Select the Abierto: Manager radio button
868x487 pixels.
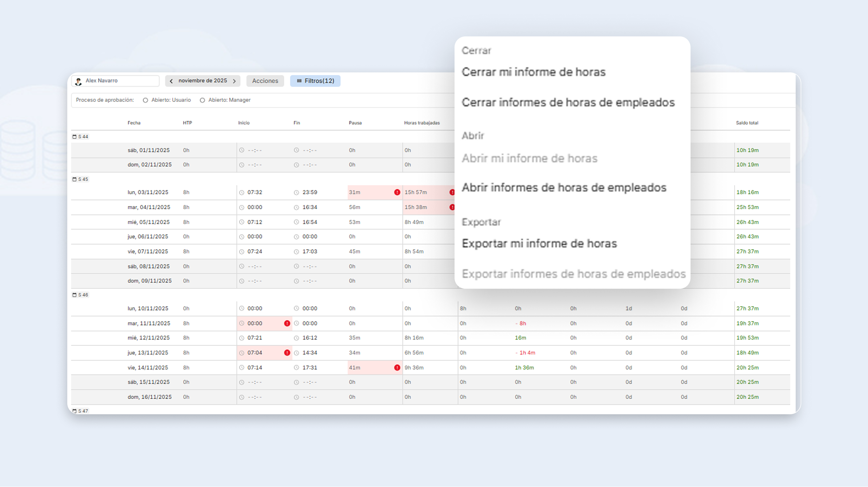click(x=203, y=100)
